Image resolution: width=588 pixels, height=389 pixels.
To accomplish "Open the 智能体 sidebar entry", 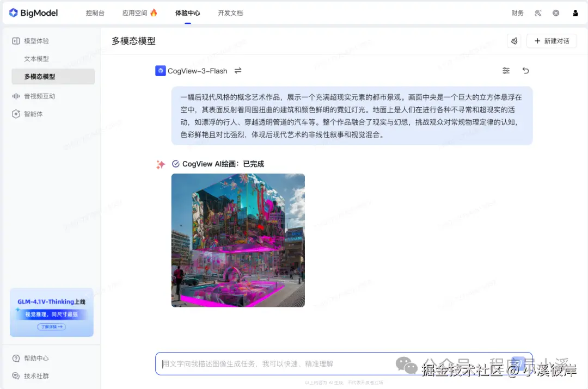I will point(31,114).
